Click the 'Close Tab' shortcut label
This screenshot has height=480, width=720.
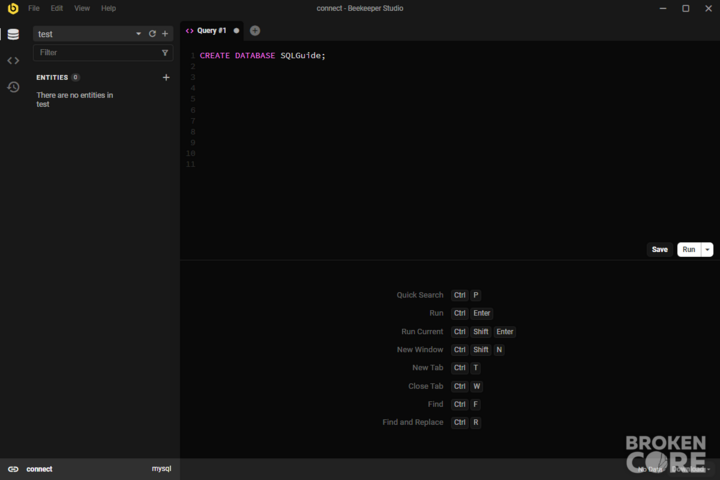point(426,386)
